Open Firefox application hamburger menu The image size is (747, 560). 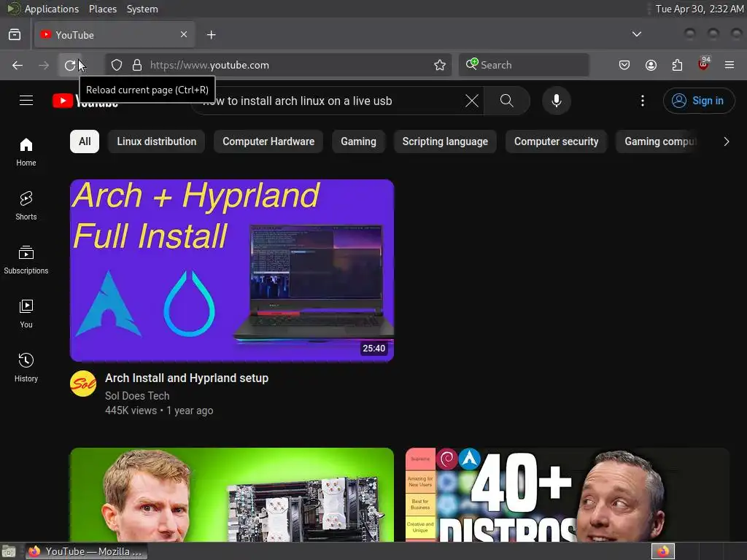pyautogui.click(x=729, y=65)
